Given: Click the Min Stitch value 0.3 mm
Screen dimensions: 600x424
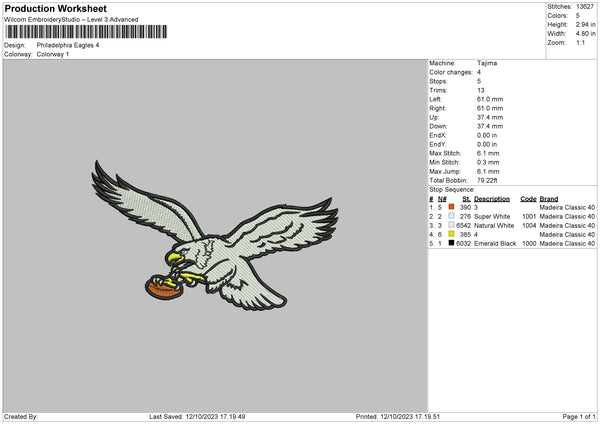Looking at the screenshot, I should [x=488, y=163].
